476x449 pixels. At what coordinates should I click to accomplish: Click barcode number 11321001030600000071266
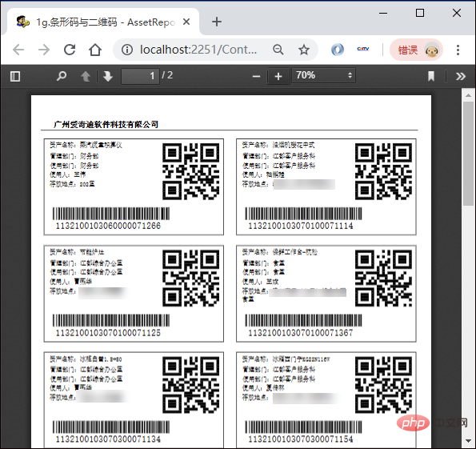(108, 226)
